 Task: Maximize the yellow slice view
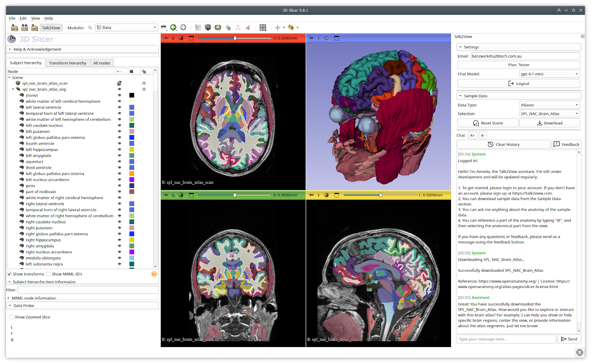(337, 195)
